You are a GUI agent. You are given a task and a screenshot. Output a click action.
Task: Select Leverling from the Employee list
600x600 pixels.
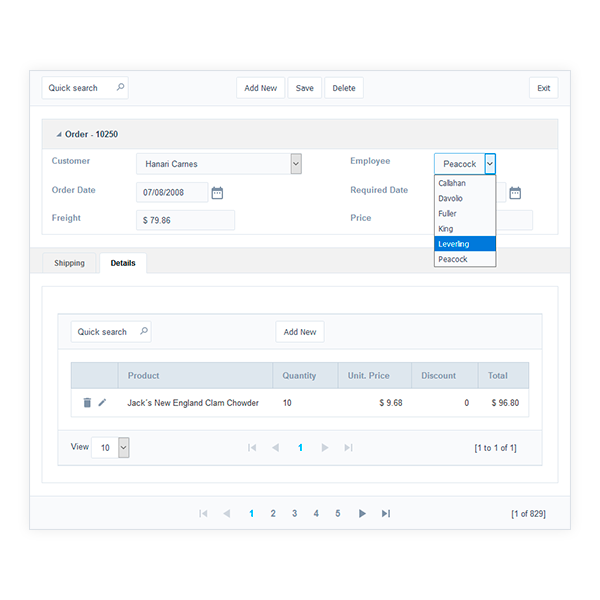pos(465,244)
